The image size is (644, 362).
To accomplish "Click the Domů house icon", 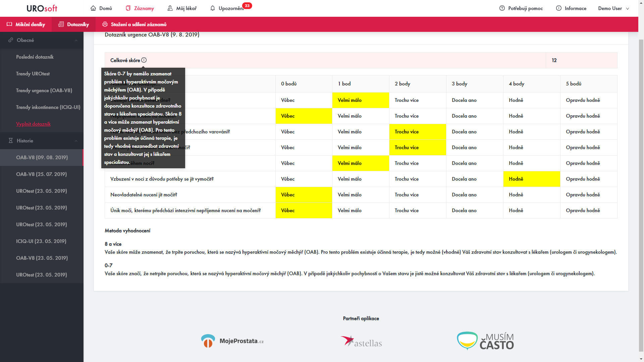I will coord(93,8).
